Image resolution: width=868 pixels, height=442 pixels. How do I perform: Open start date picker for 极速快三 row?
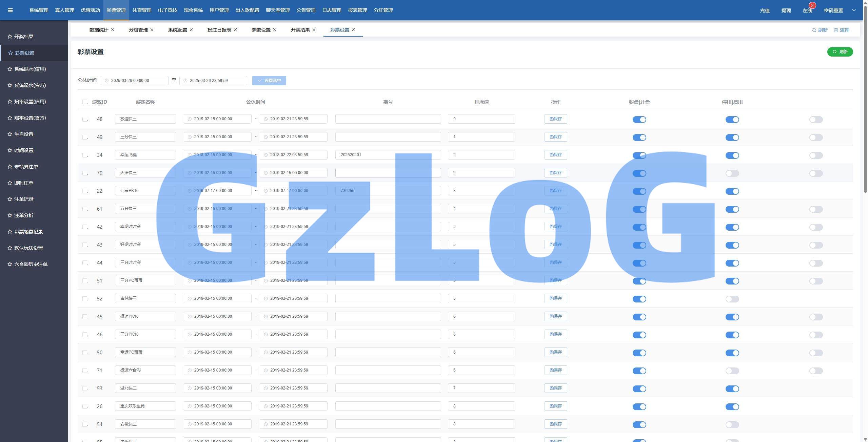(217, 119)
